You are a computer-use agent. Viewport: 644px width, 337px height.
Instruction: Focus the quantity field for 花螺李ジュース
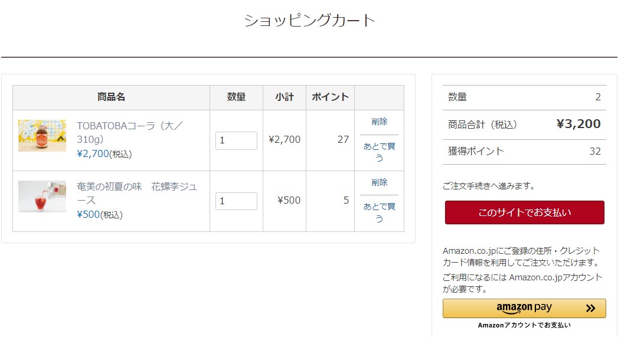pyautogui.click(x=236, y=201)
